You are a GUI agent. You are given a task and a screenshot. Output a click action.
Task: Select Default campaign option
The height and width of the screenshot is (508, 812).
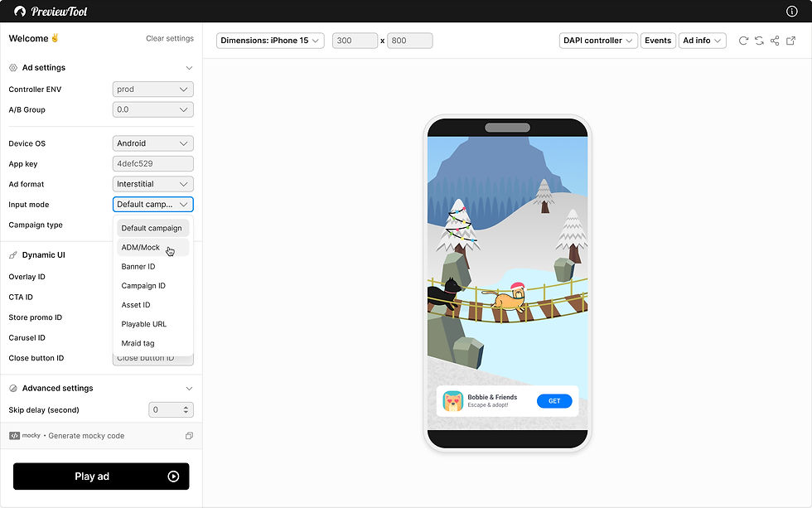tap(152, 228)
